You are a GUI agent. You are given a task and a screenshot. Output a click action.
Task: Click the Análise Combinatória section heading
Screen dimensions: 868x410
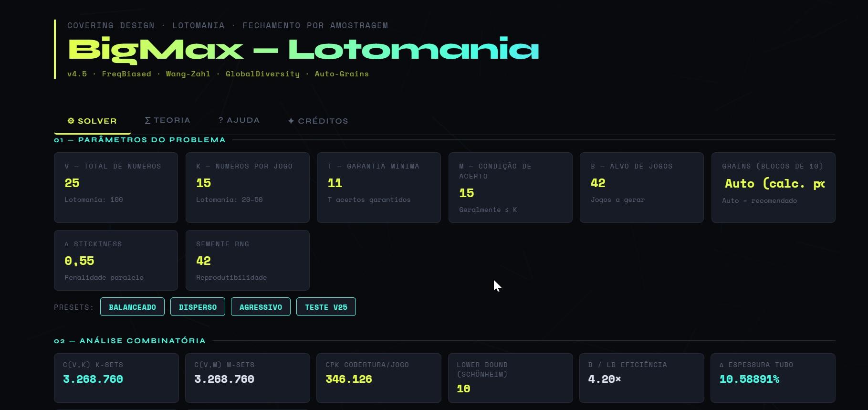point(130,341)
